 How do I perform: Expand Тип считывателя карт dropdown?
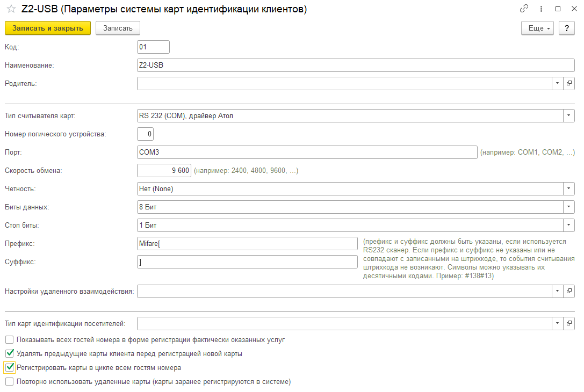pos(569,116)
